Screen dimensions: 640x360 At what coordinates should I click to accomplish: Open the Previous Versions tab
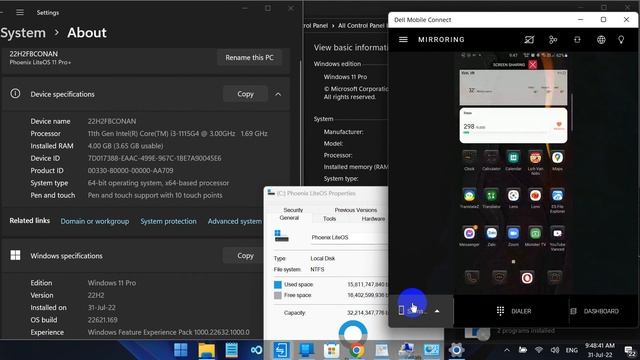[x=356, y=210]
